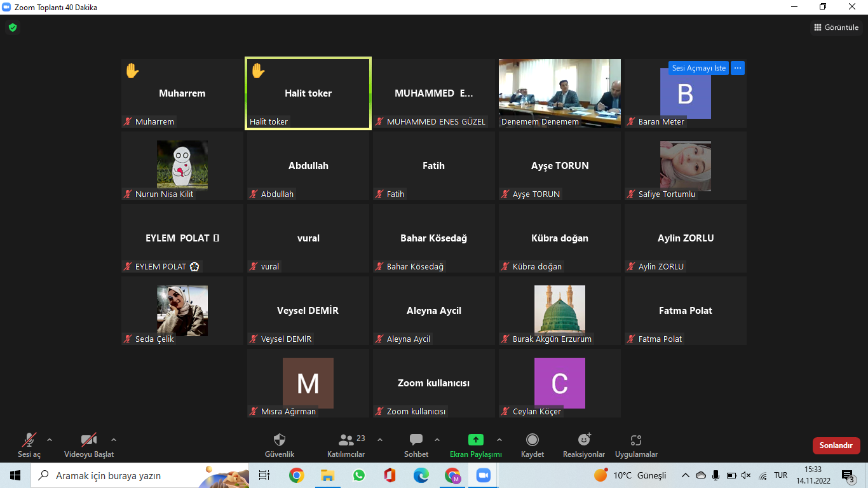This screenshot has width=868, height=488.
Task: Open the Güvenlik security shield icon
Action: pyautogui.click(x=279, y=440)
